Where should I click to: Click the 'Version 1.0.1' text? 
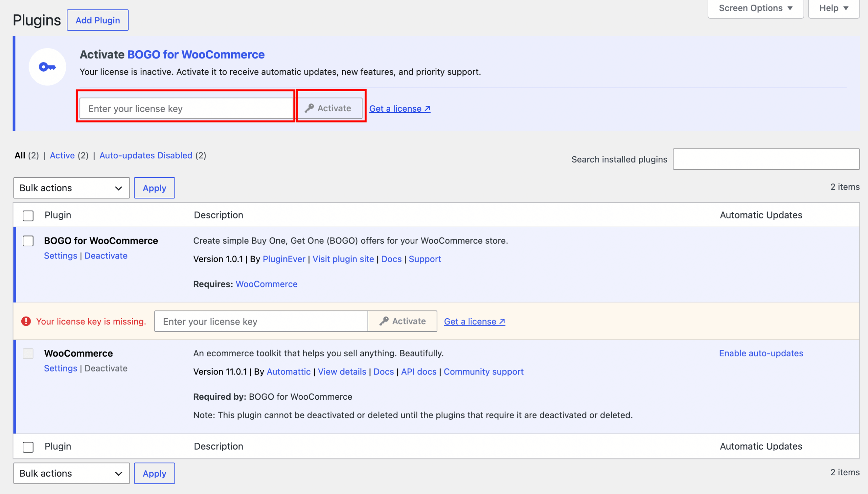click(218, 259)
